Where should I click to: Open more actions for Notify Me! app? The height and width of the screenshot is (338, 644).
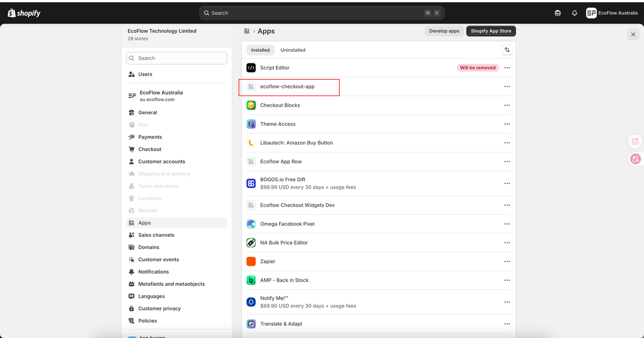tap(507, 302)
